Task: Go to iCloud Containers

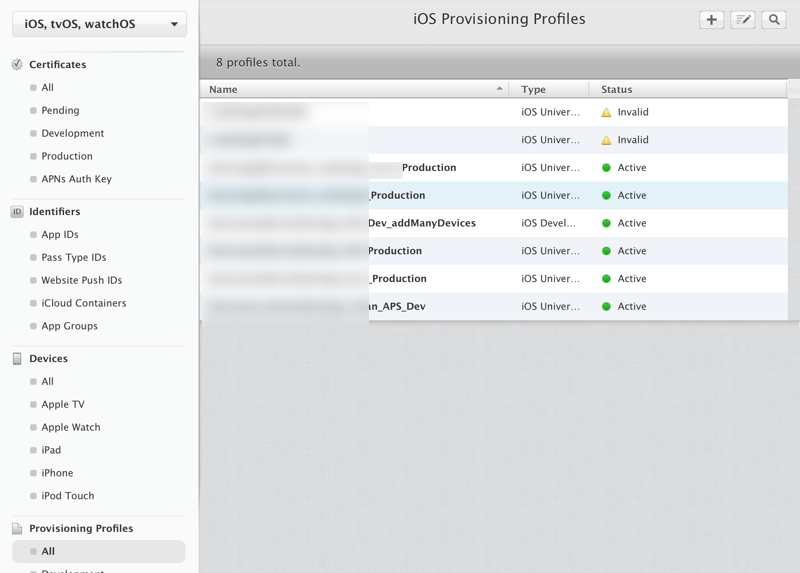Action: click(x=83, y=303)
